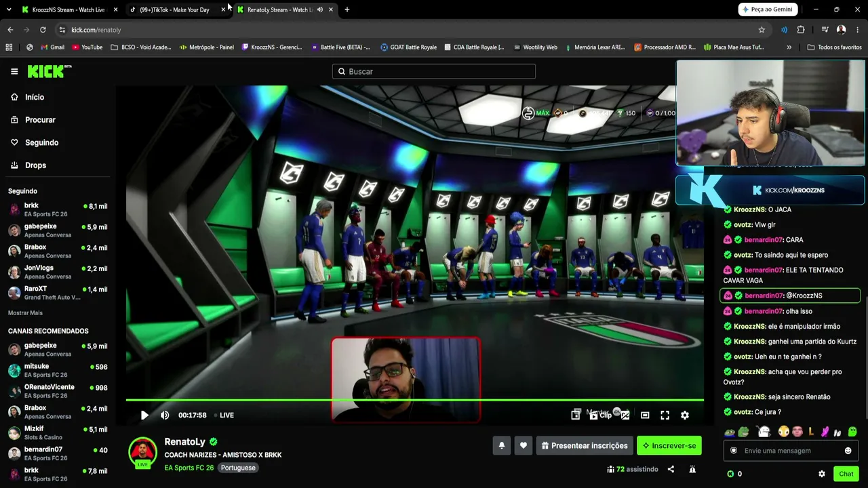Toggle notifications bell for RenatoLy
868x488 pixels.
coord(502,445)
